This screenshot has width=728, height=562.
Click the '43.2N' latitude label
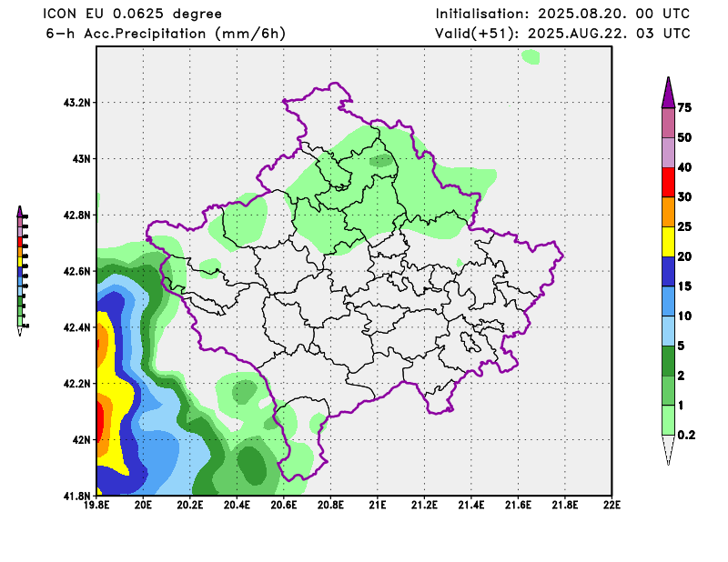77,103
